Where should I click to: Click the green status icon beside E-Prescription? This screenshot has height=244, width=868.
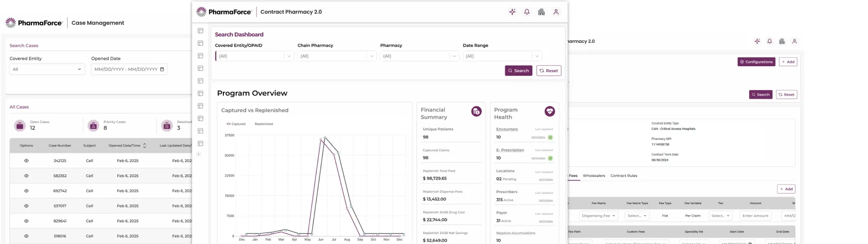coord(550,158)
